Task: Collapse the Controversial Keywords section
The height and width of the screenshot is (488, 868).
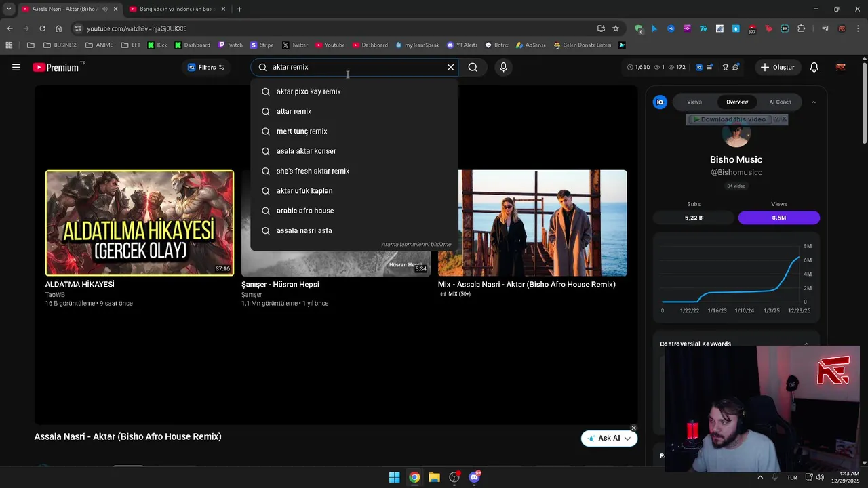Action: (x=806, y=344)
